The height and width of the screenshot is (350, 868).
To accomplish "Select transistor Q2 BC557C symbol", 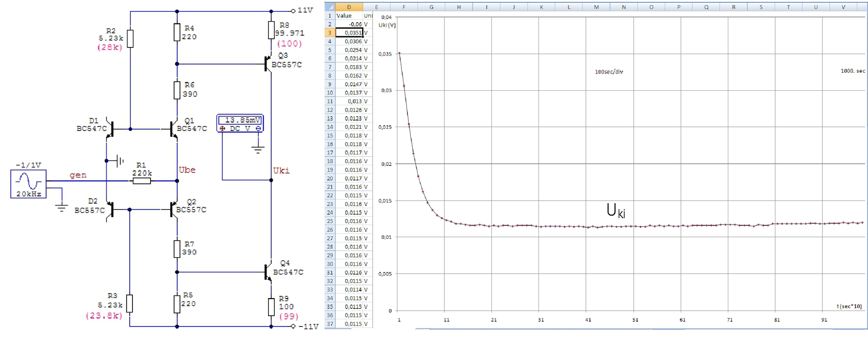I will 174,210.
